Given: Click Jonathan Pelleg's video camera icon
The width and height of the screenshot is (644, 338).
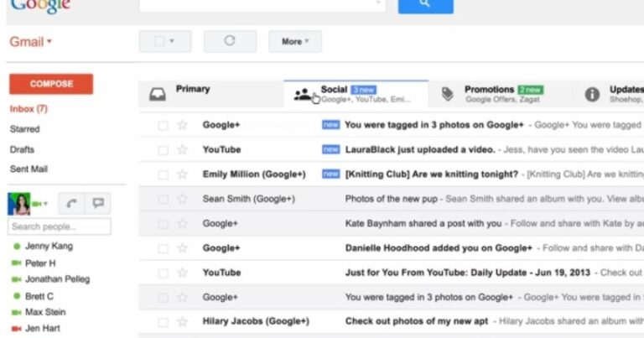Looking at the screenshot, I should pos(17,279).
